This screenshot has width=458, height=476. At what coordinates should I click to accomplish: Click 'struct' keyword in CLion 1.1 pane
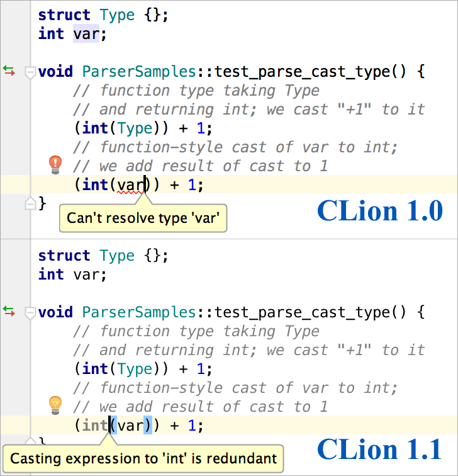[64, 255]
